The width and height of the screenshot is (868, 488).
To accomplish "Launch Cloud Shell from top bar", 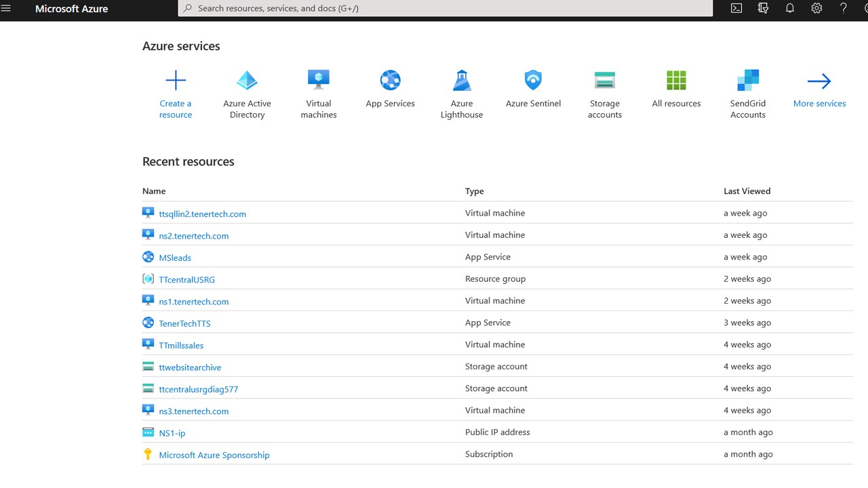I will click(x=736, y=8).
